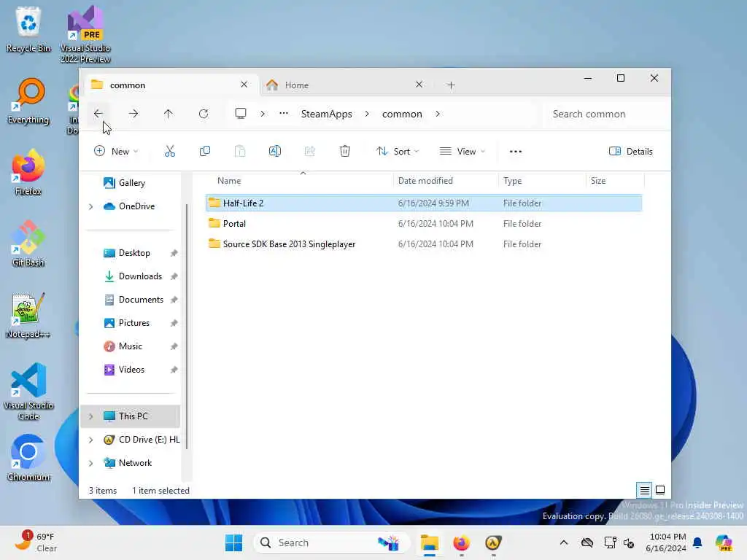Go back with the Back arrow
Image resolution: width=747 pixels, height=560 pixels.
98,114
